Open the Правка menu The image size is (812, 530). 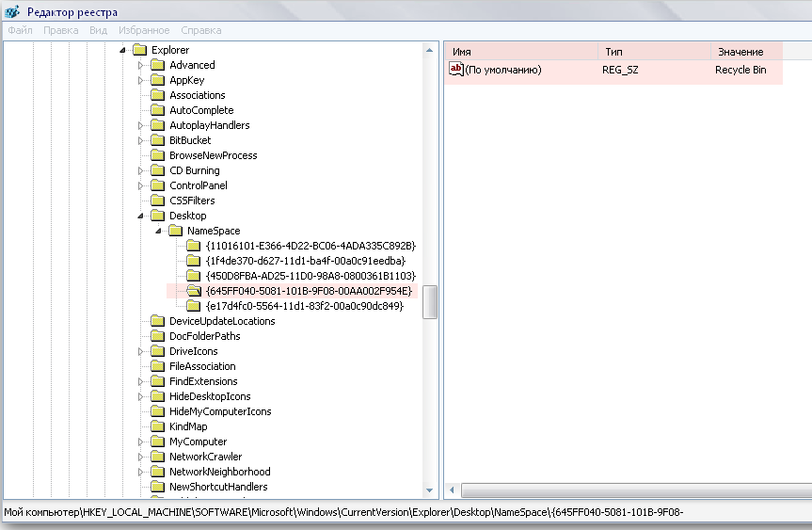pyautogui.click(x=60, y=30)
